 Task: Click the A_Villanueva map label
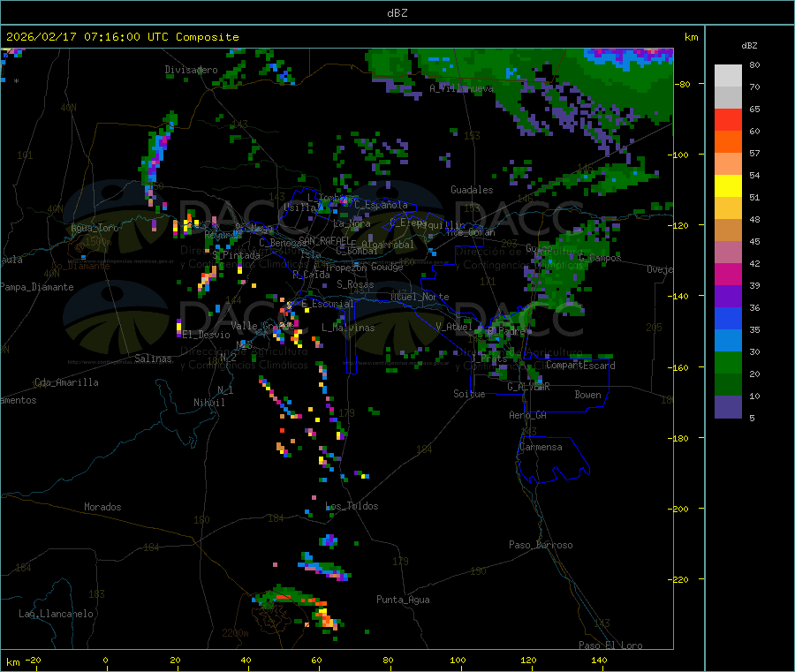[x=461, y=88]
